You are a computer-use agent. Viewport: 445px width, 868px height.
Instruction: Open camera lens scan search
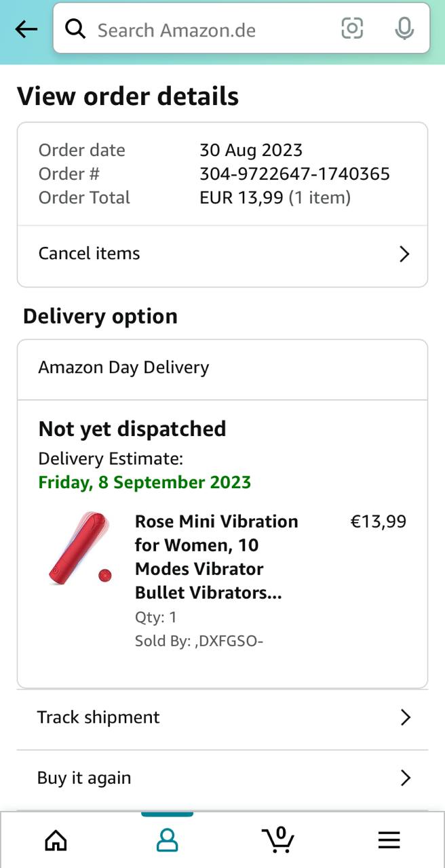tap(352, 28)
